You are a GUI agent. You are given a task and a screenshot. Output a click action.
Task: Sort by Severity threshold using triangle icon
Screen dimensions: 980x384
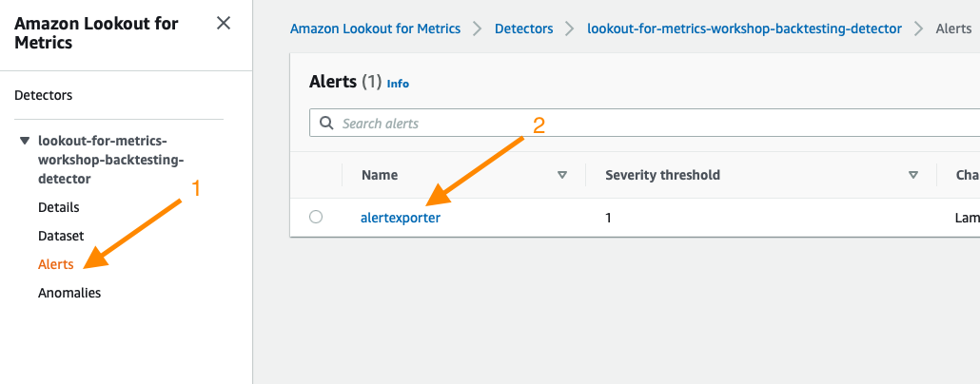click(x=913, y=176)
